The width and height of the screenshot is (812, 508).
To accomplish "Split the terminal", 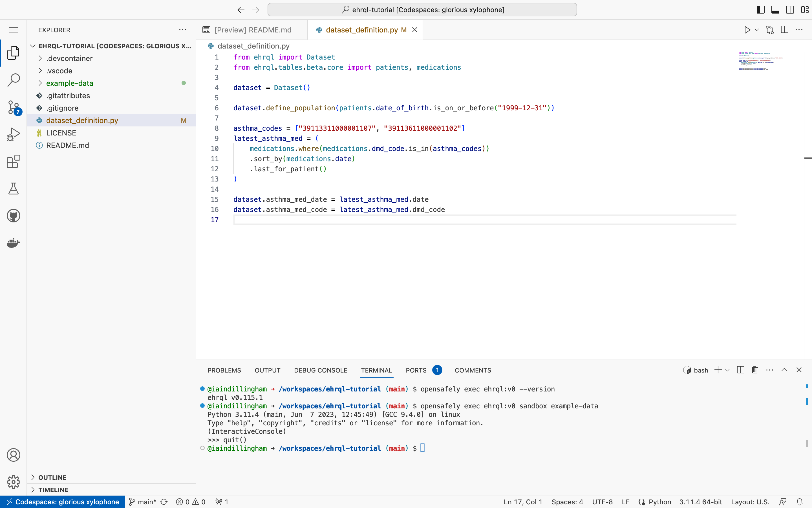I will tap(741, 370).
